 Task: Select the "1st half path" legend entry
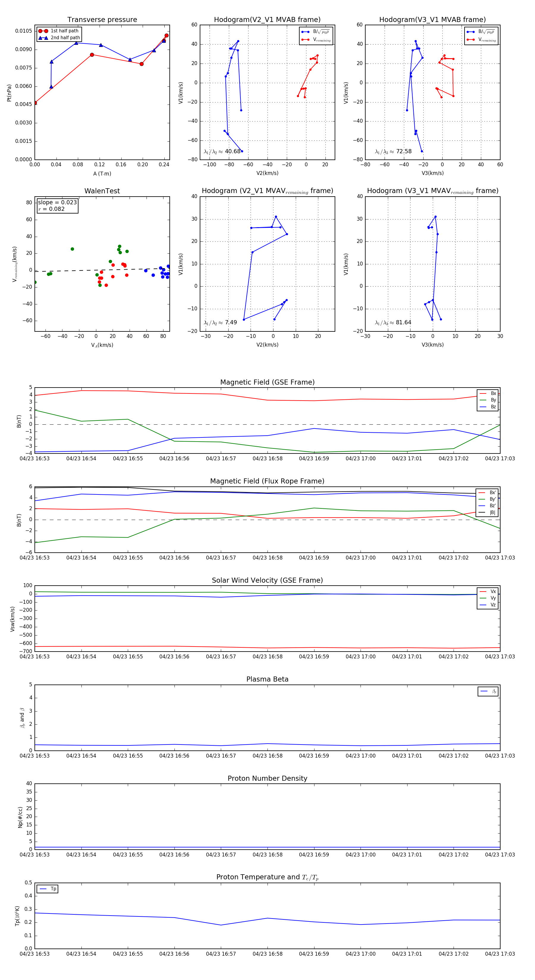[x=59, y=31]
